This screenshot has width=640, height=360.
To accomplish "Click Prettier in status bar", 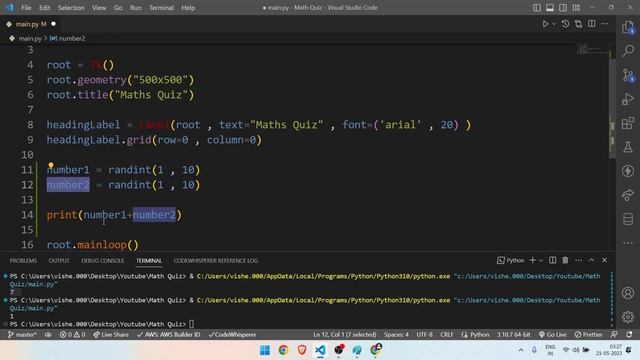I will 588,334.
